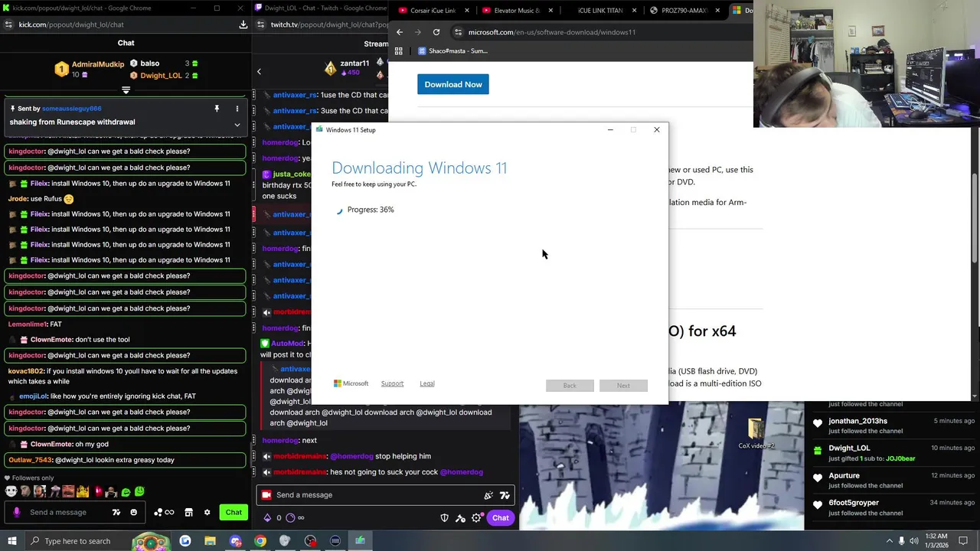This screenshot has height=551, width=980.
Task: Open the CoX video #2 desktop folder
Action: 756,434
